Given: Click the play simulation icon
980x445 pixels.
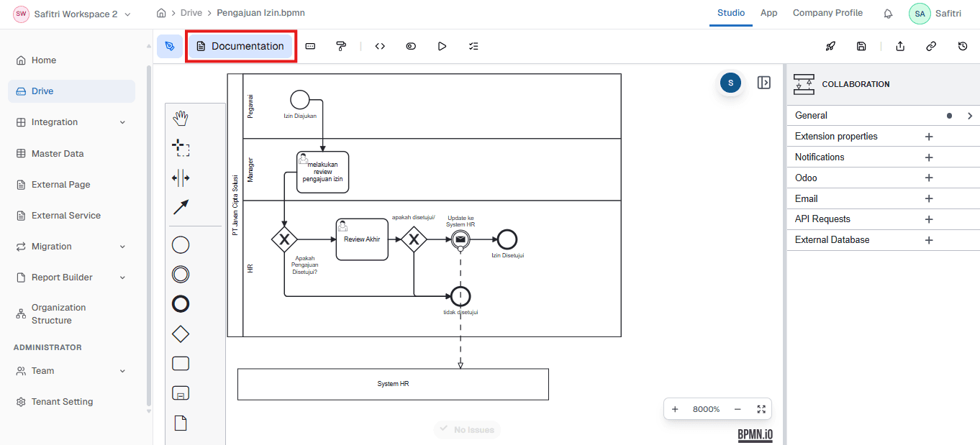Looking at the screenshot, I should 442,46.
